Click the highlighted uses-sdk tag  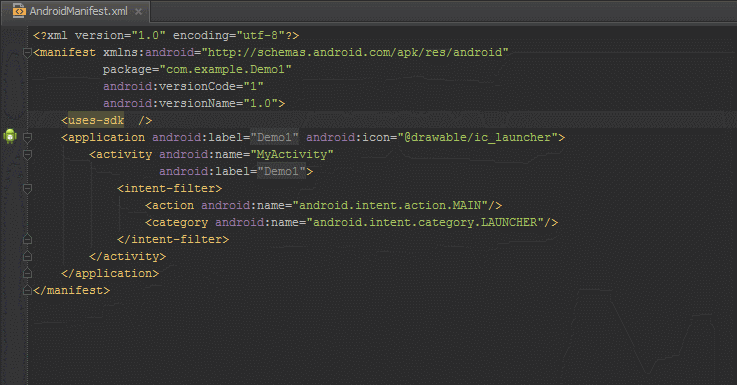[96, 120]
